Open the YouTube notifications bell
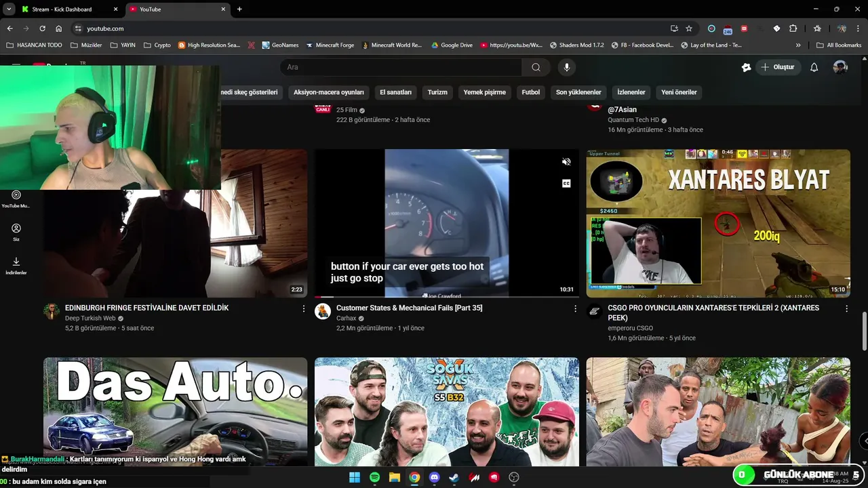Screen dimensions: 868x488 click(814, 67)
